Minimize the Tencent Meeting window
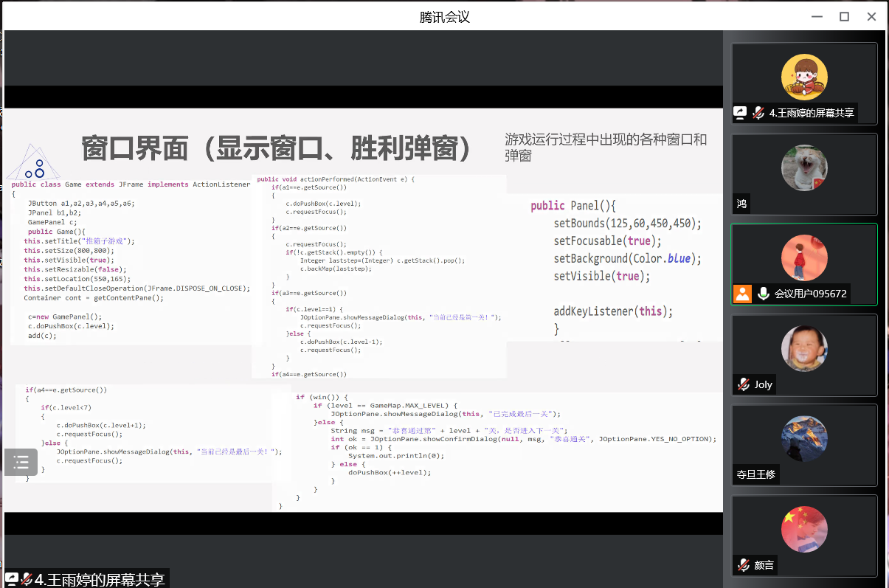 [x=816, y=16]
